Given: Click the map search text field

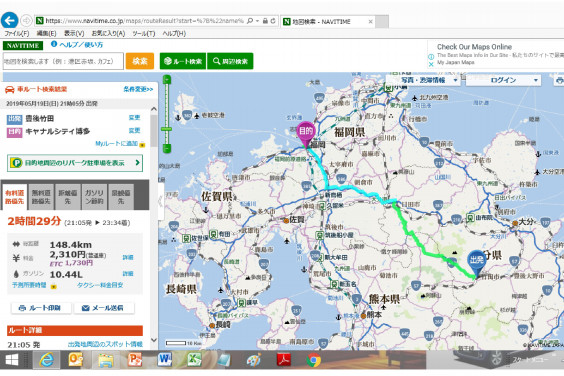Looking at the screenshot, I should [63, 61].
